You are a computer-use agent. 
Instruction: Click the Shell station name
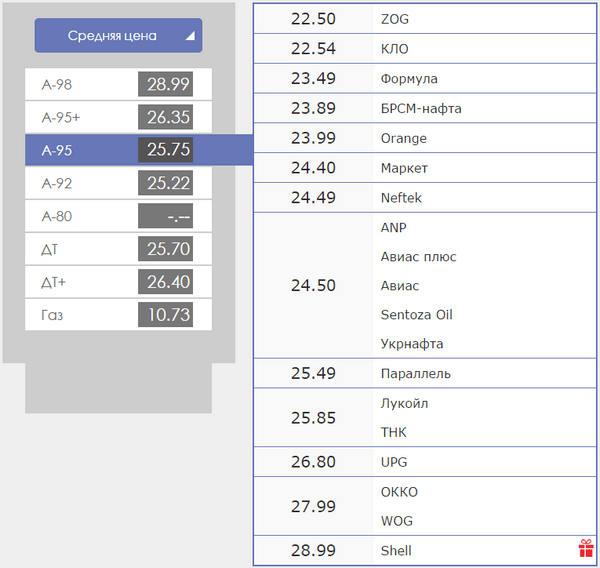click(396, 551)
